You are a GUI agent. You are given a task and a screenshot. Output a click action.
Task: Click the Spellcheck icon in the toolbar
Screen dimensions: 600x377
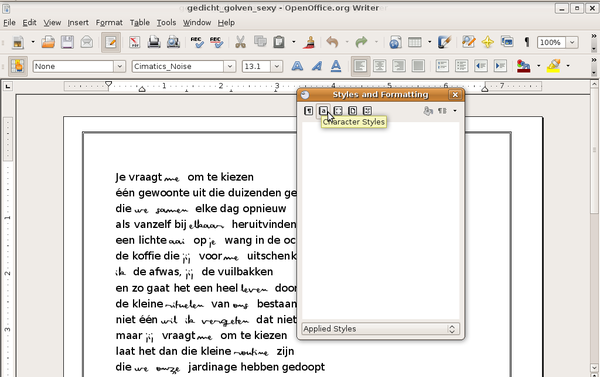pos(197,42)
